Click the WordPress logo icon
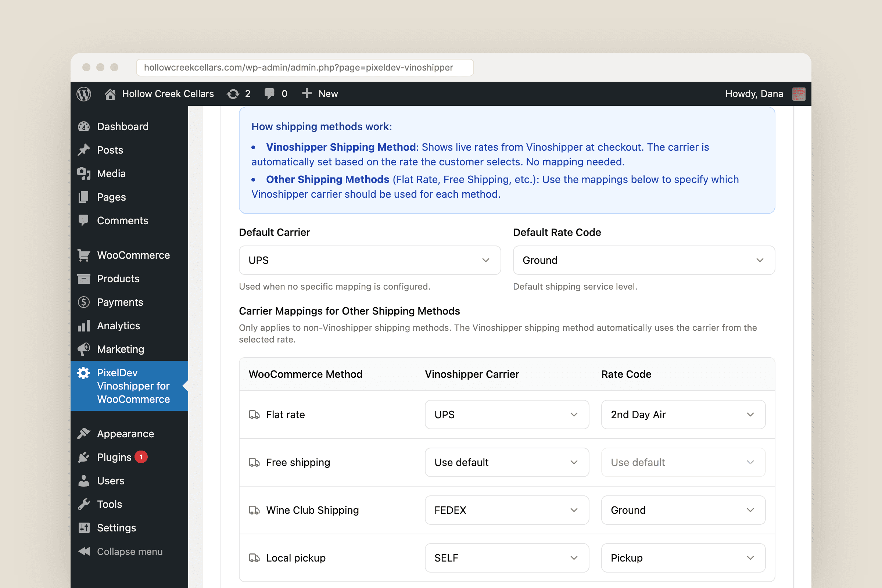Viewport: 882px width, 588px height. tap(84, 94)
